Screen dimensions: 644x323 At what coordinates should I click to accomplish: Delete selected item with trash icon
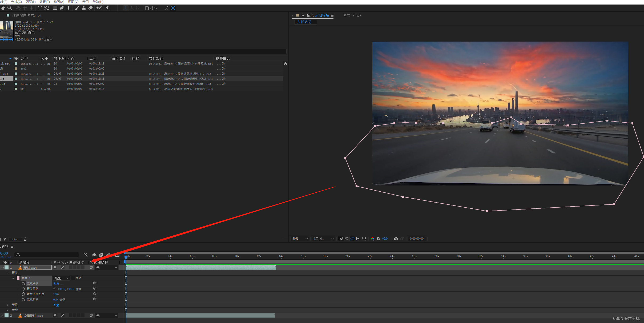point(25,239)
